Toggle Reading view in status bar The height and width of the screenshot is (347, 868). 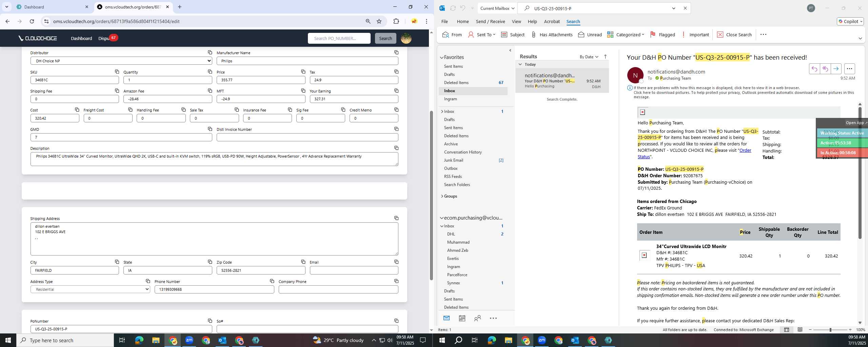800,330
